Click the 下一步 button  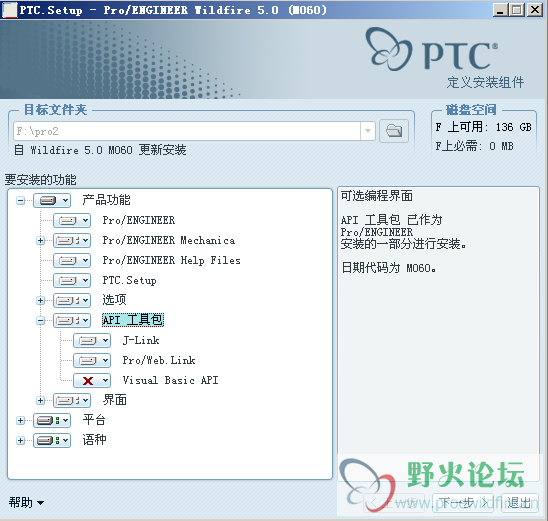pyautogui.click(x=463, y=503)
